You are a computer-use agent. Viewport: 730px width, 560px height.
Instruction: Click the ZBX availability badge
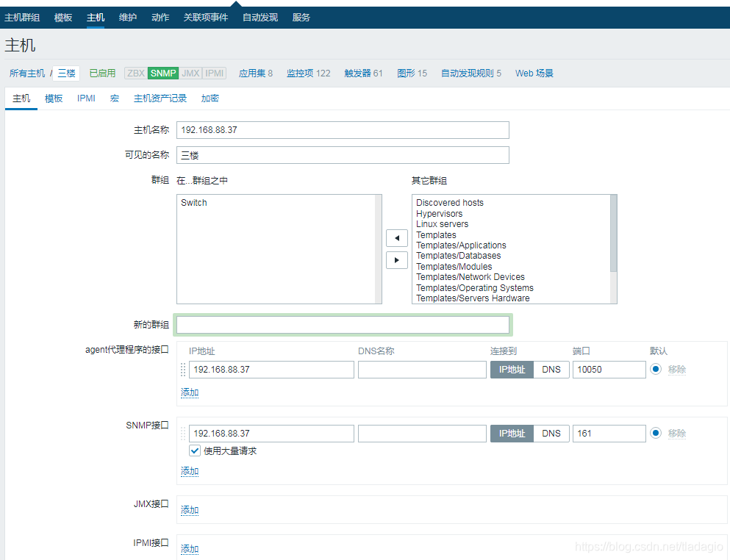point(136,73)
